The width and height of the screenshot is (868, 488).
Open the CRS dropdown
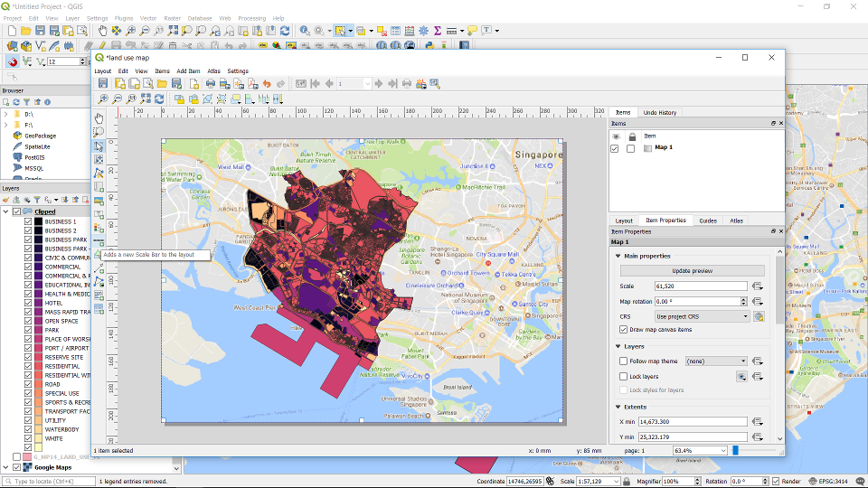(x=703, y=317)
